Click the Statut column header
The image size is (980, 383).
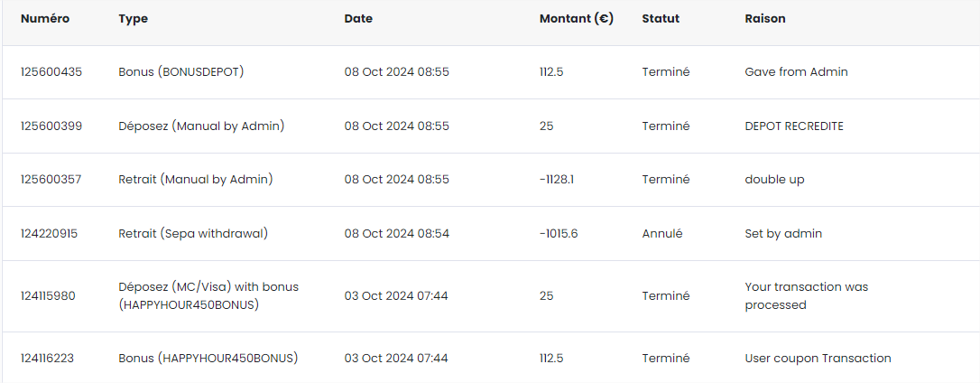[661, 19]
